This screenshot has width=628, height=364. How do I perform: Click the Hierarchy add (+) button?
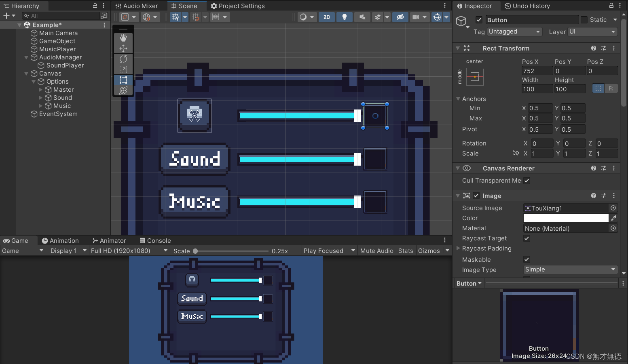coord(6,16)
